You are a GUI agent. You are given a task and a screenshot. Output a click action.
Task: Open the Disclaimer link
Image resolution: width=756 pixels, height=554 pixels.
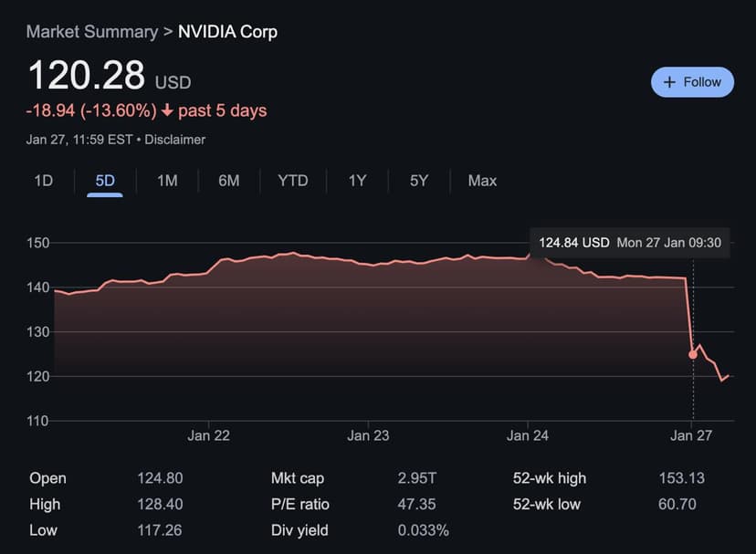[x=175, y=140]
